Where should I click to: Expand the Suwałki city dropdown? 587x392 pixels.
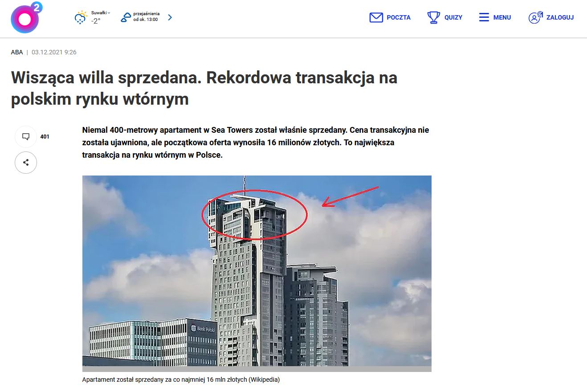[x=101, y=13]
